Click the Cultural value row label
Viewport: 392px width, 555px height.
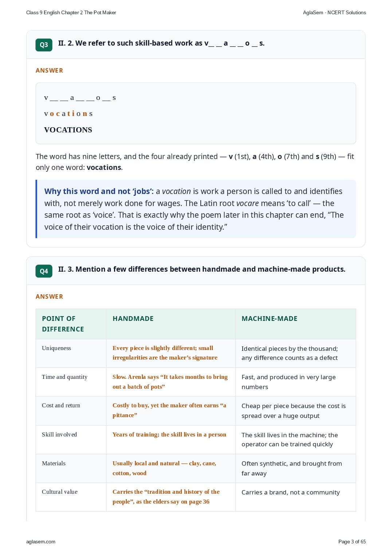[60, 492]
